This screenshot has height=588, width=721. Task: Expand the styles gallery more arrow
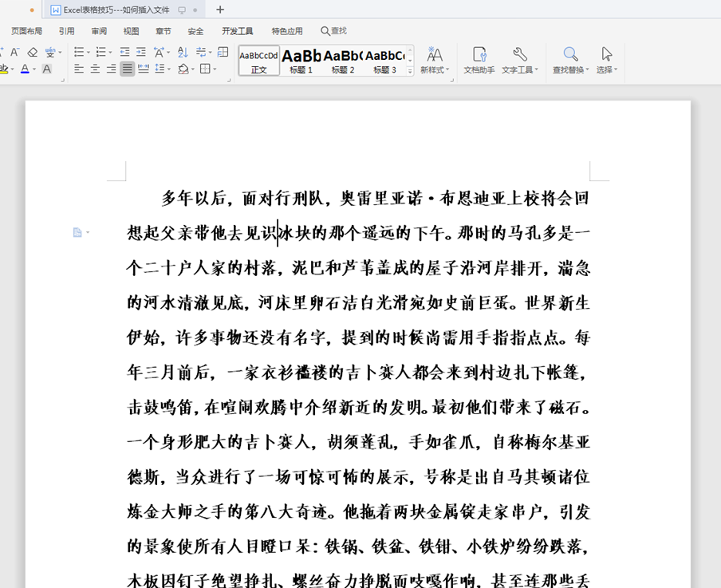[x=410, y=71]
